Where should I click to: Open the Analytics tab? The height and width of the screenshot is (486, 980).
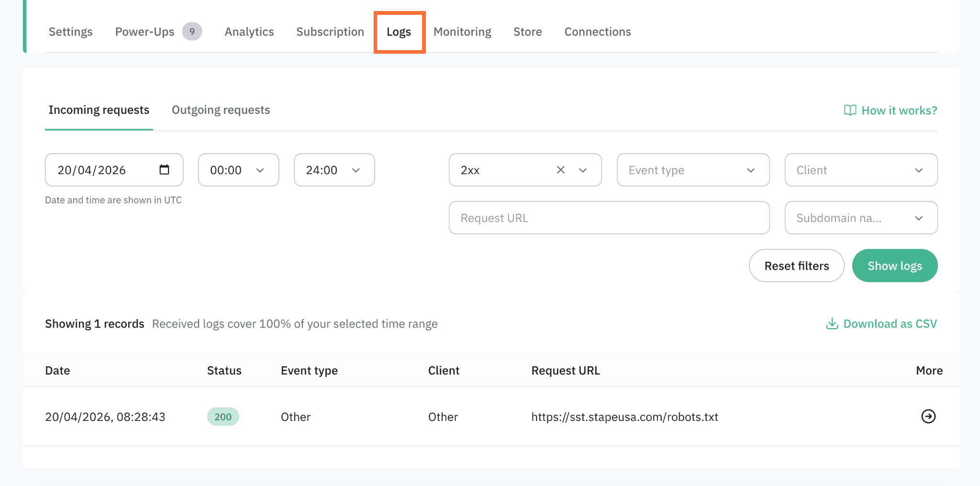pos(249,32)
